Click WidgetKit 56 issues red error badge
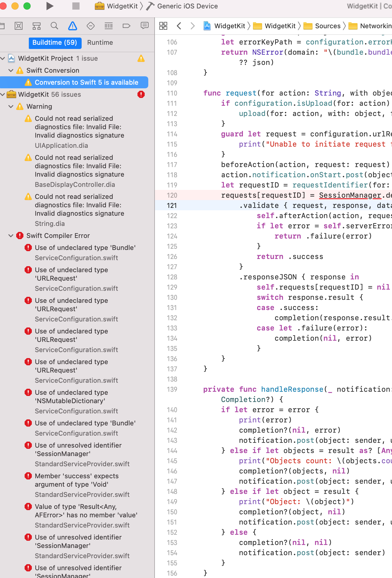 pos(141,94)
